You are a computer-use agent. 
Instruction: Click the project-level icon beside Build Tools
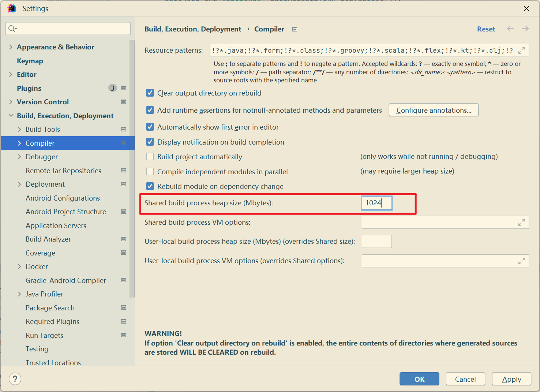coord(124,129)
